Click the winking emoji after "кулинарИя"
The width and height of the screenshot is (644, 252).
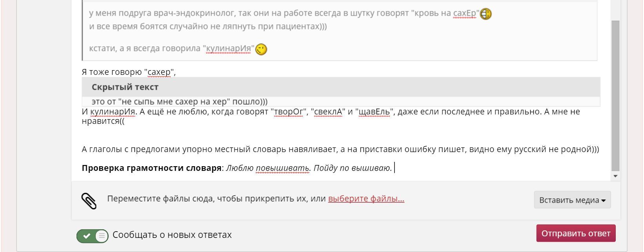coord(261,49)
